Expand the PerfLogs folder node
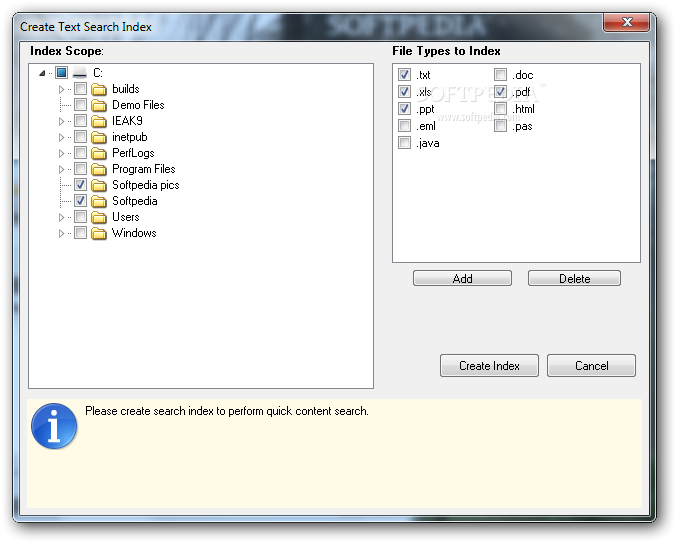 tap(61, 153)
